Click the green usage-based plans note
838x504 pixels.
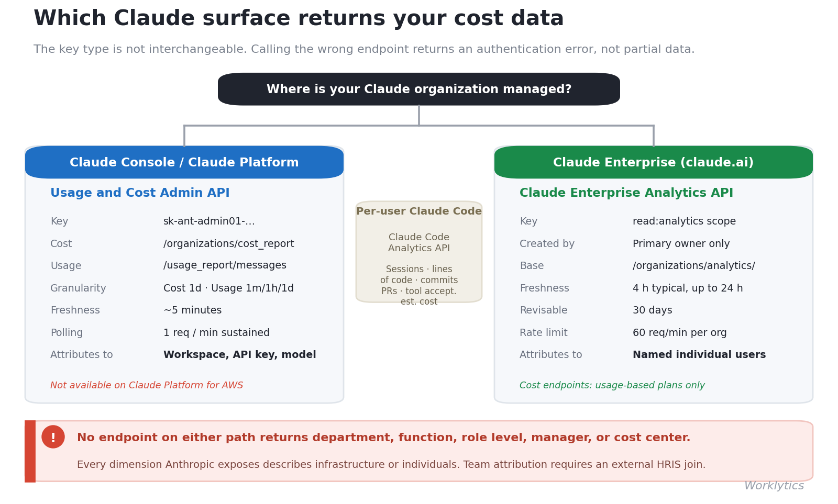coord(612,385)
